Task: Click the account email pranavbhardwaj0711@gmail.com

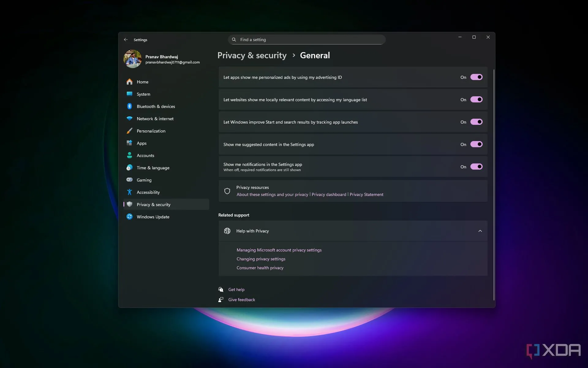Action: [172, 62]
